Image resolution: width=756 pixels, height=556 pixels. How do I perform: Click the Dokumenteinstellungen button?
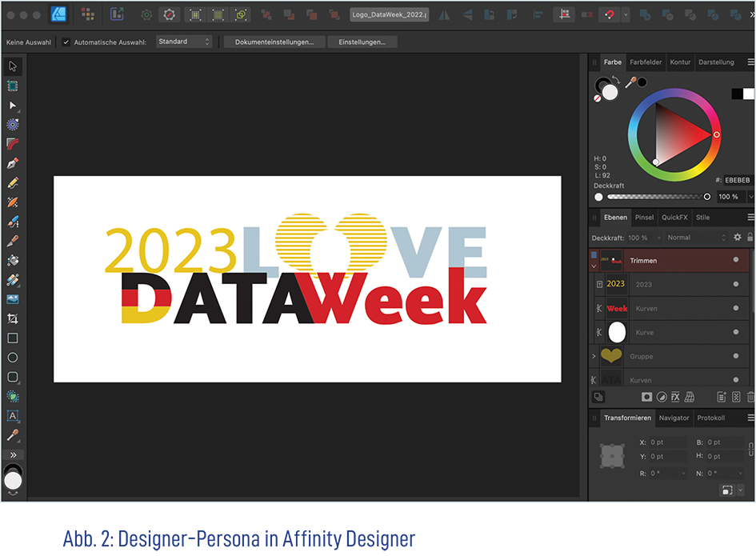(274, 42)
